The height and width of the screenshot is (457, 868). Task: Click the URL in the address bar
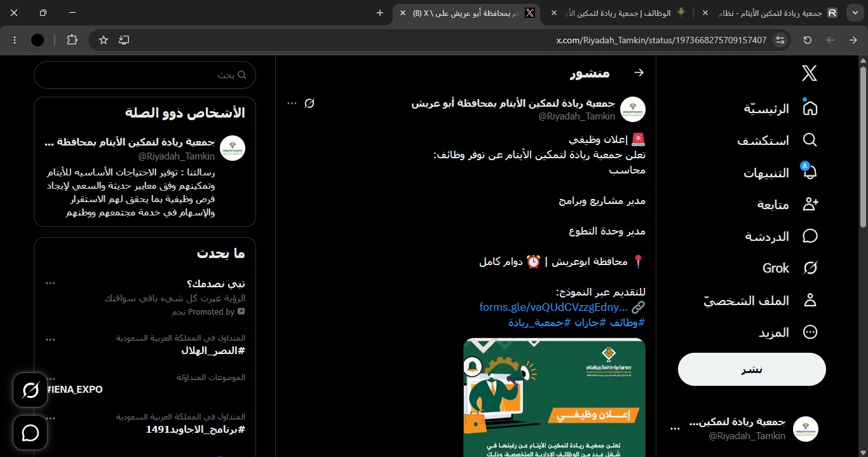pyautogui.click(x=661, y=40)
